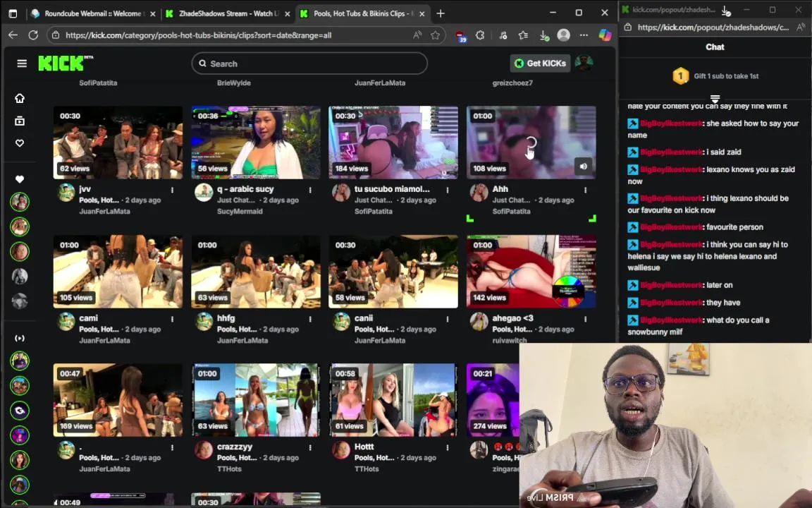Click the first followed channel avatar below the heart
This screenshot has width=812, height=508.
[20, 202]
